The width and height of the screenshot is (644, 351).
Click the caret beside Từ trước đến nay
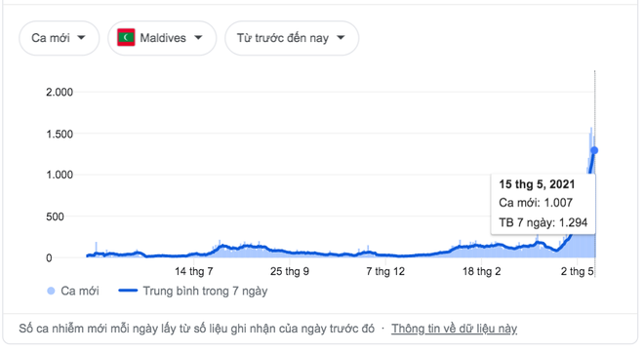(341, 38)
